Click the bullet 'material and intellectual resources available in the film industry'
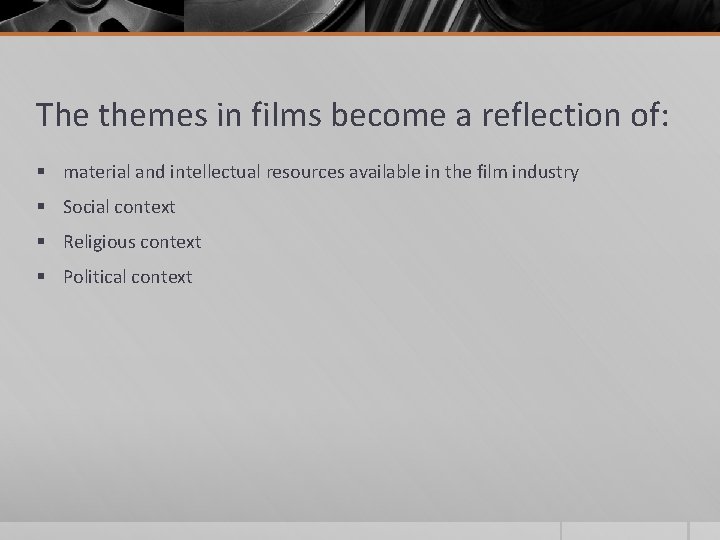The height and width of the screenshot is (540, 720). pos(321,172)
